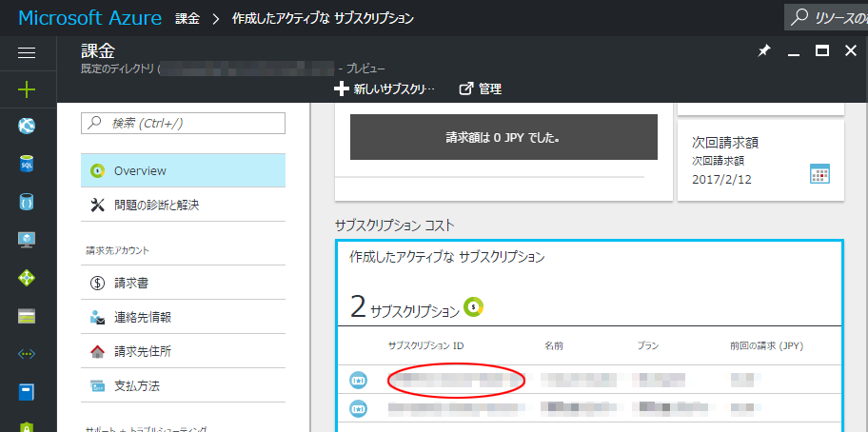Open 請求先住所 menu item

tap(184, 351)
